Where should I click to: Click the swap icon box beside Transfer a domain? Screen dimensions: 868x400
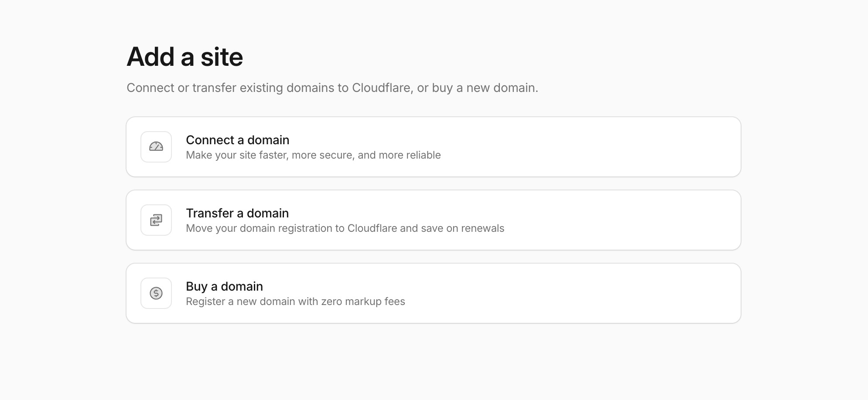[156, 220]
